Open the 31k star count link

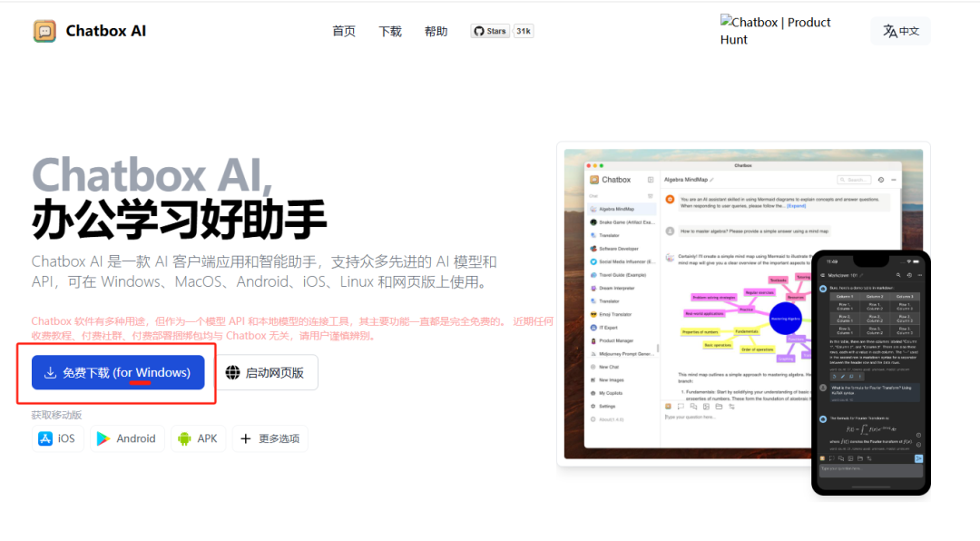pyautogui.click(x=524, y=31)
